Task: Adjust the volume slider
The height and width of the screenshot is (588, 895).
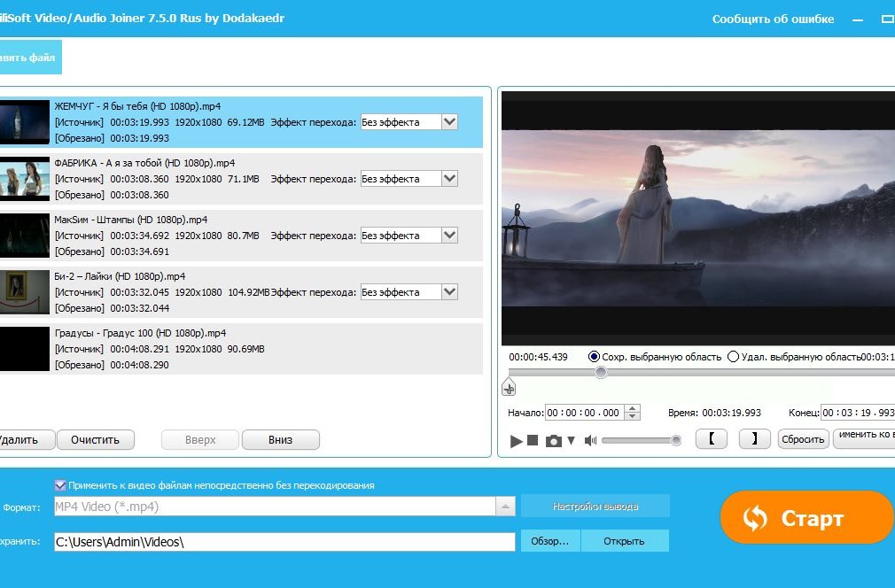Action: (642, 440)
